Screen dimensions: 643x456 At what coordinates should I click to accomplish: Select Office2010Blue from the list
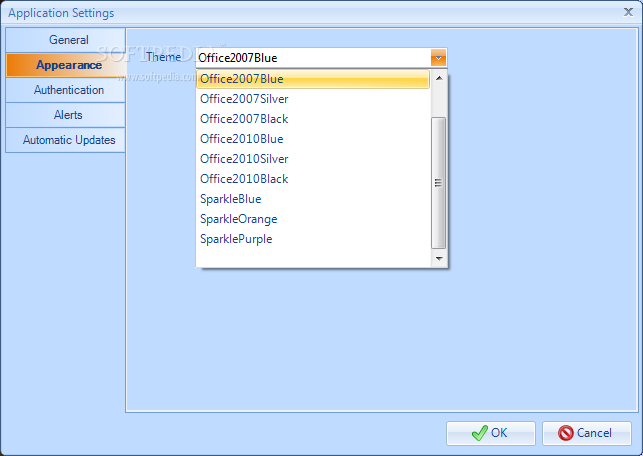pyautogui.click(x=313, y=139)
